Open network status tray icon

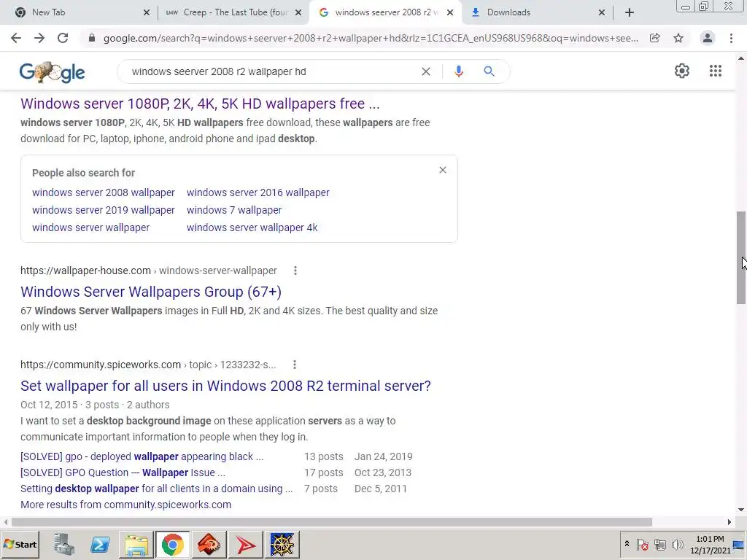point(659,544)
